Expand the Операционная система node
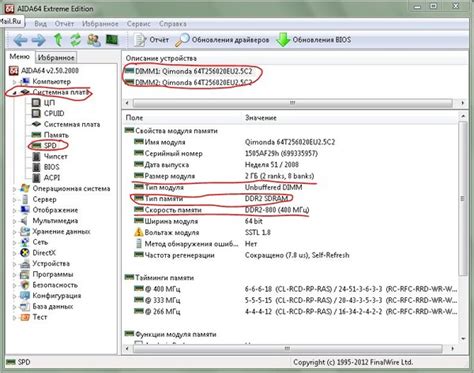The height and width of the screenshot is (373, 474). 14,189
